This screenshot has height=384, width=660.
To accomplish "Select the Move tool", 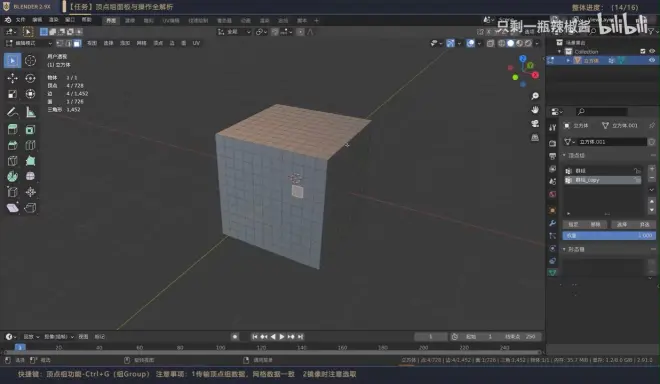I will tap(12, 78).
